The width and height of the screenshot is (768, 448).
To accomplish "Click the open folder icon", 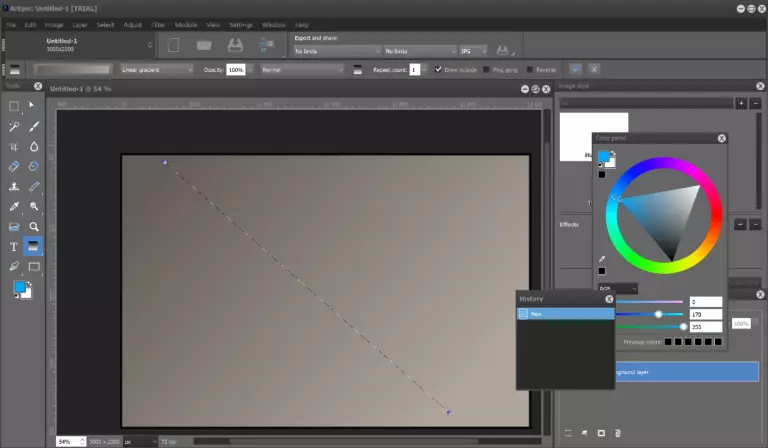I will coord(204,46).
